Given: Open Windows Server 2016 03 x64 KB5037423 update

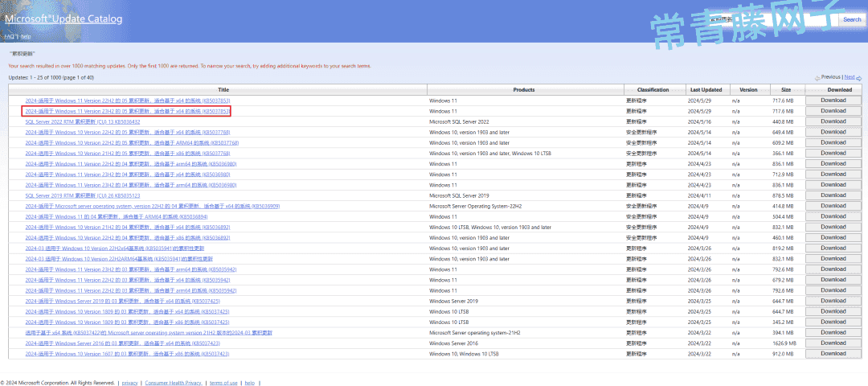Looking at the screenshot, I should [x=123, y=343].
